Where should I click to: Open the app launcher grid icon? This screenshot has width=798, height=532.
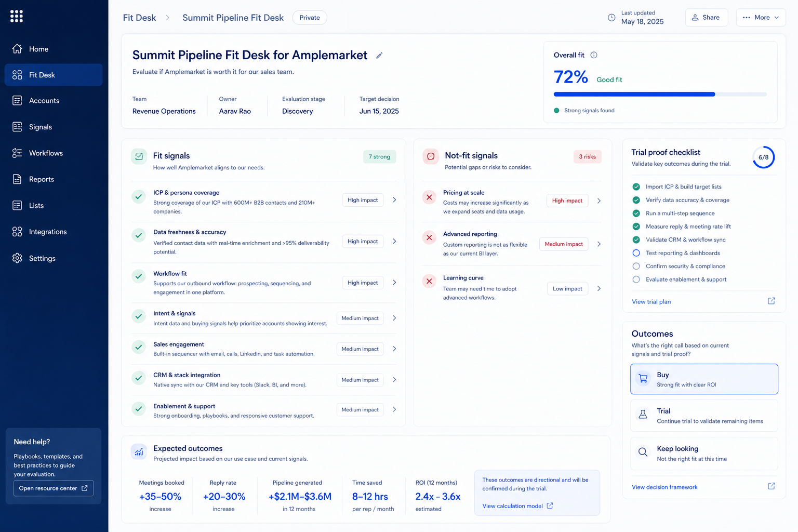click(x=17, y=16)
